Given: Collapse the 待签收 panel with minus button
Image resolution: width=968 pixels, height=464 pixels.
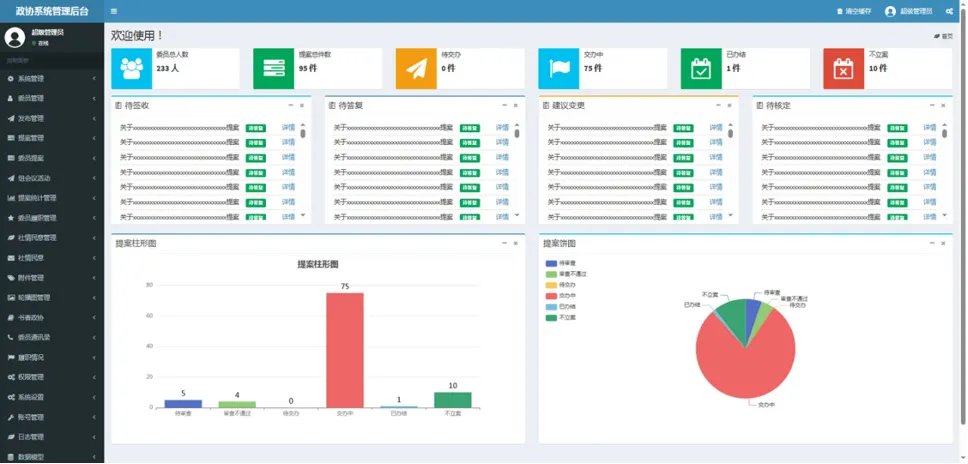Looking at the screenshot, I should point(291,104).
